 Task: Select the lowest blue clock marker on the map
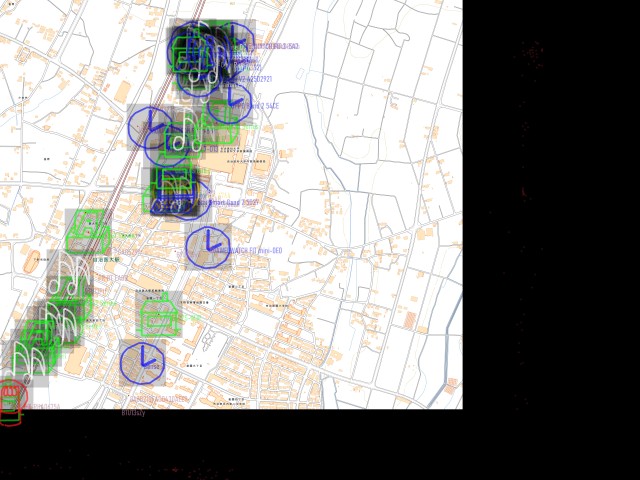point(142,363)
